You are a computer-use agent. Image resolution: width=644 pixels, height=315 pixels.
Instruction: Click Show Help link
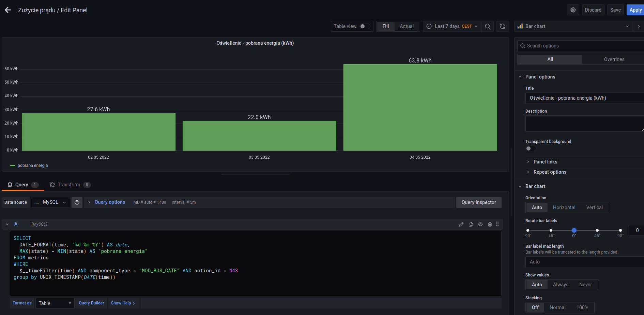123,303
